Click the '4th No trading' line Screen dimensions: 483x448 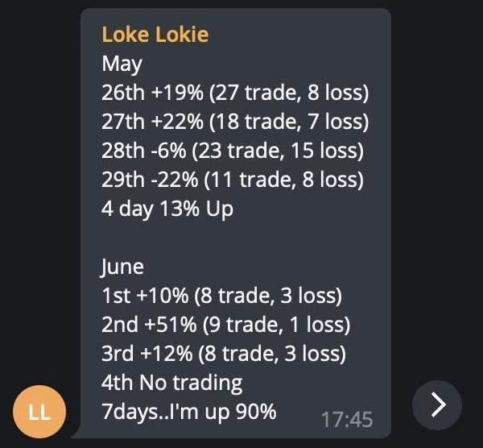[172, 383]
